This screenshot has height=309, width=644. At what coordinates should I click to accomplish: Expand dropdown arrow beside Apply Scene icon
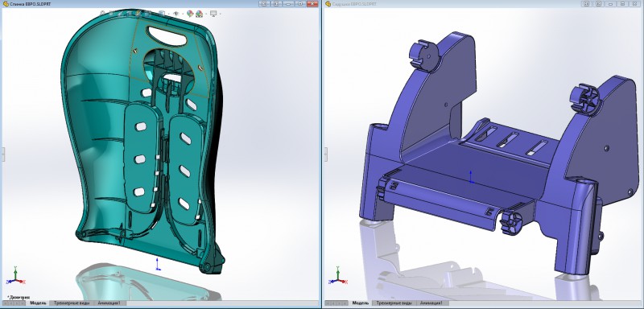[206, 14]
